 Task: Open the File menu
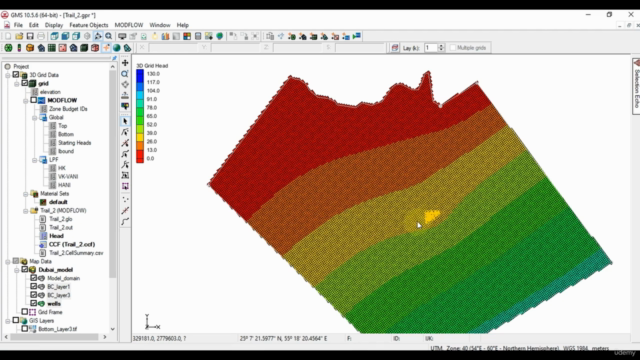(x=18, y=25)
